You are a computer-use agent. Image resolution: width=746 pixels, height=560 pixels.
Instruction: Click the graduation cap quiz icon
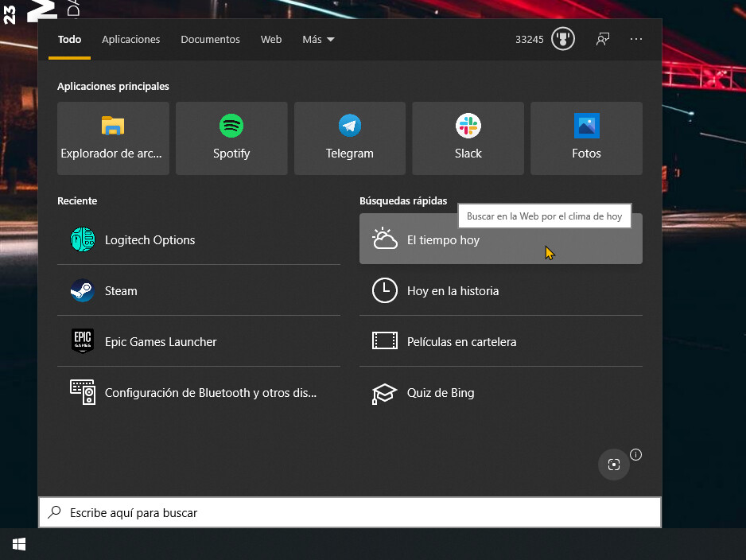click(384, 393)
